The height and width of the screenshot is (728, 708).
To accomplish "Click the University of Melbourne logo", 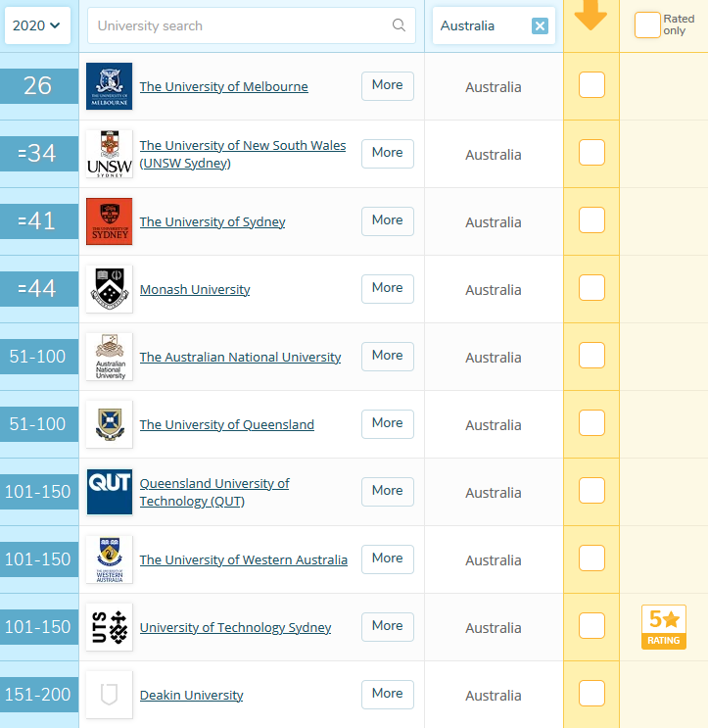I will coord(109,86).
